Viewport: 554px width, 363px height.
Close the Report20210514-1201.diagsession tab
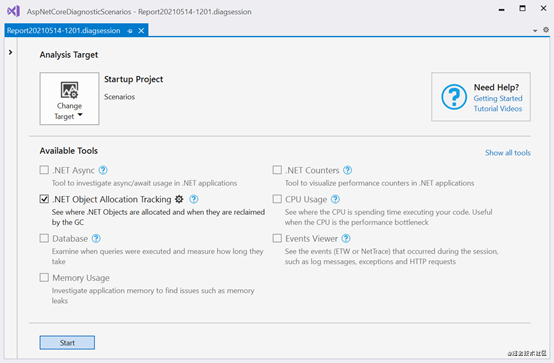point(141,31)
